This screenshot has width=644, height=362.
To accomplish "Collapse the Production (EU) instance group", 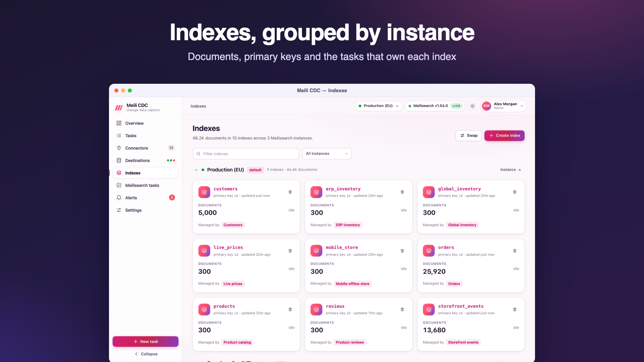I will pyautogui.click(x=196, y=170).
